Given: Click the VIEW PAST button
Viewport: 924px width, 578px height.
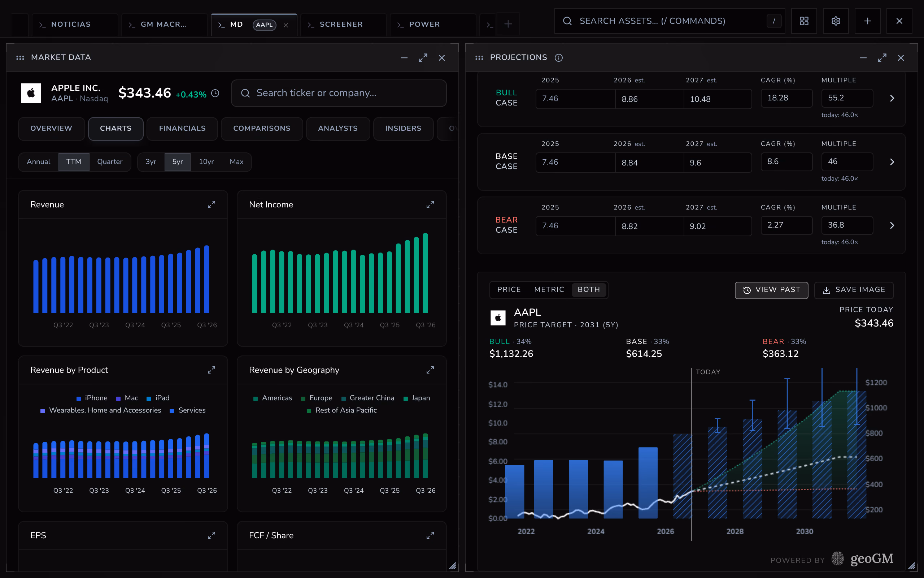Looking at the screenshot, I should pos(772,290).
